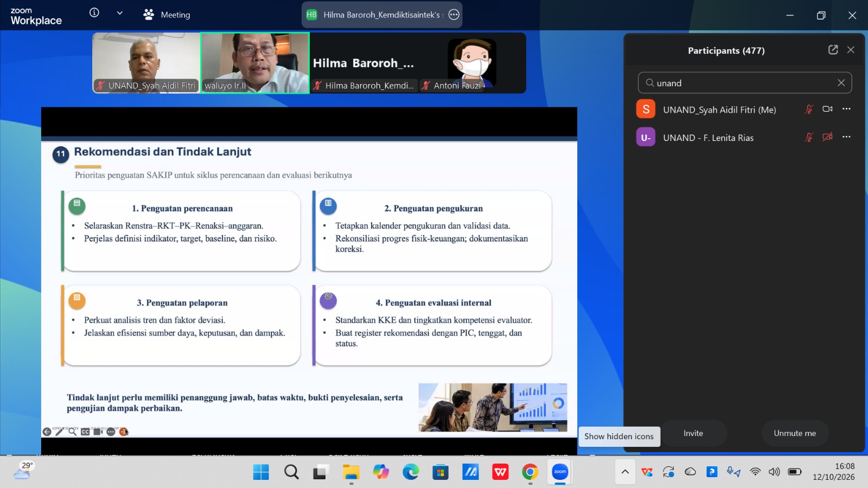Viewport: 868px width, 488px height.
Task: Toggle CC subtitles on slide toolbar
Action: tap(85, 432)
